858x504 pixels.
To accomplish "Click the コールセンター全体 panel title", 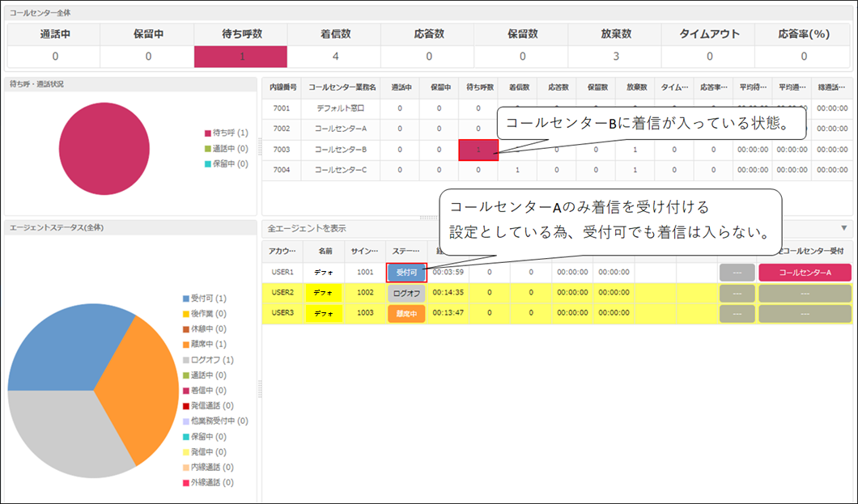I will click(40, 13).
